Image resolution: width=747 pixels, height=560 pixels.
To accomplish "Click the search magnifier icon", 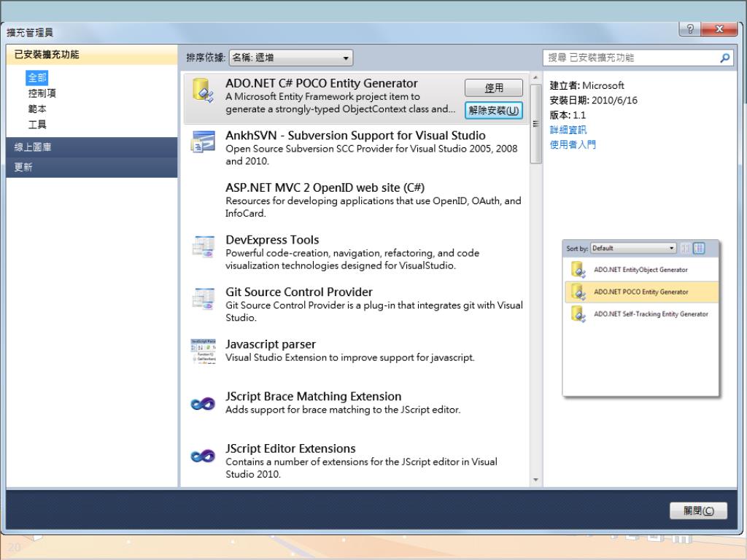I will 724,58.
